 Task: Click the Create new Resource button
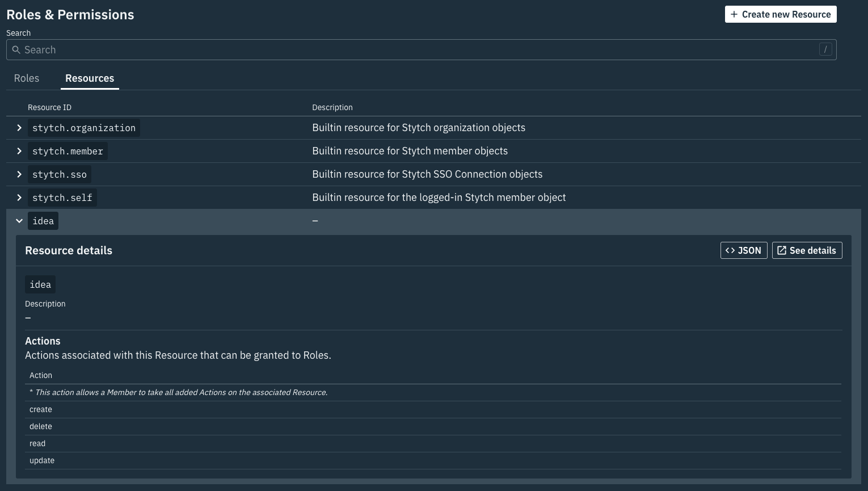coord(781,14)
